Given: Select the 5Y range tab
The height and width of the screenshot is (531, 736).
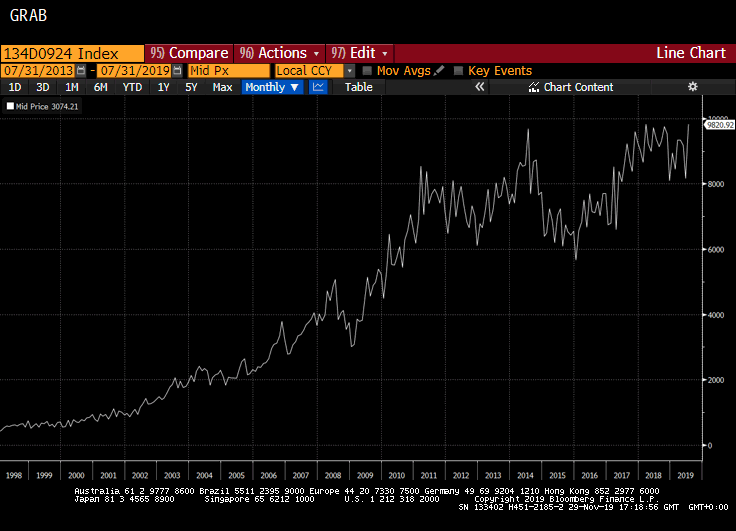Looking at the screenshot, I should click(191, 87).
